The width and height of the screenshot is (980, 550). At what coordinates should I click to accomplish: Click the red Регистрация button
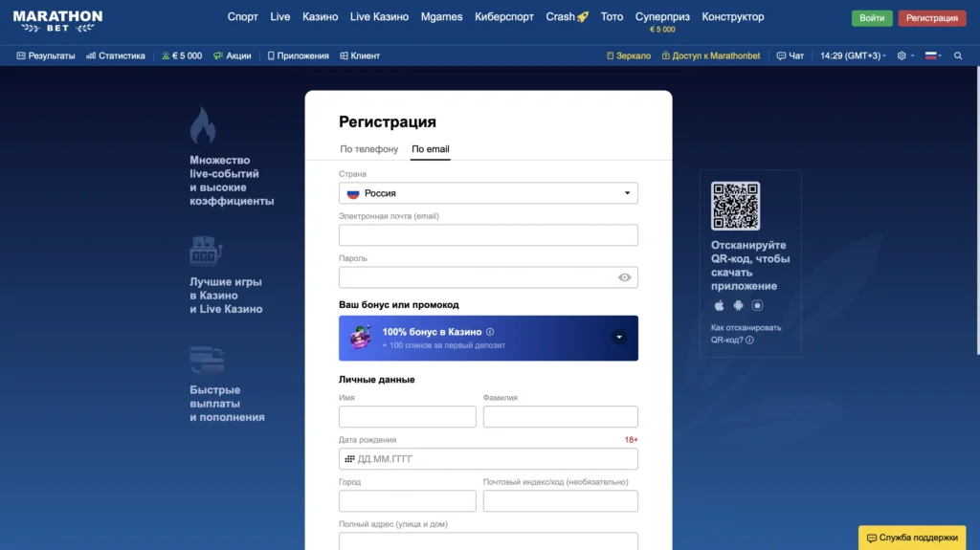click(x=932, y=18)
